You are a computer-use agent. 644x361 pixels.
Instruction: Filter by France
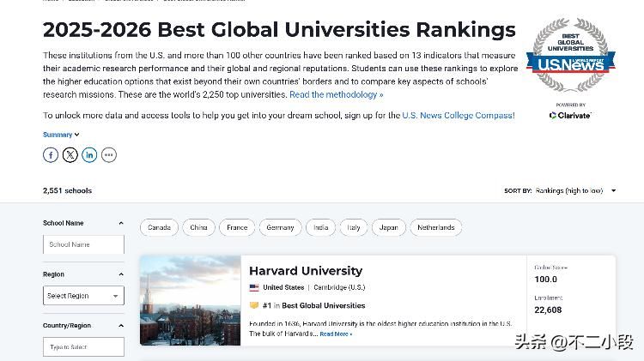coord(237,228)
